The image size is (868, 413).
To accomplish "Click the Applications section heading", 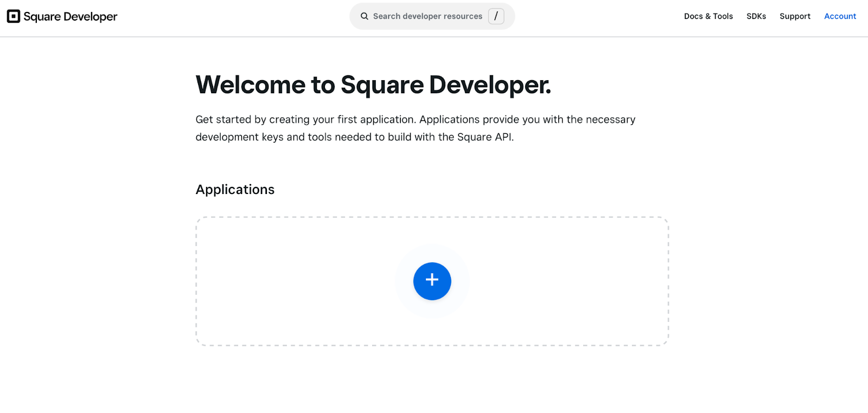I will [x=235, y=190].
